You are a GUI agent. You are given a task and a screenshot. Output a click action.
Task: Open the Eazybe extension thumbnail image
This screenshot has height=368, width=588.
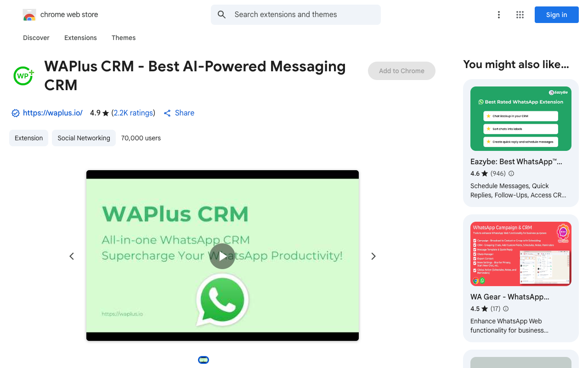[521, 119]
